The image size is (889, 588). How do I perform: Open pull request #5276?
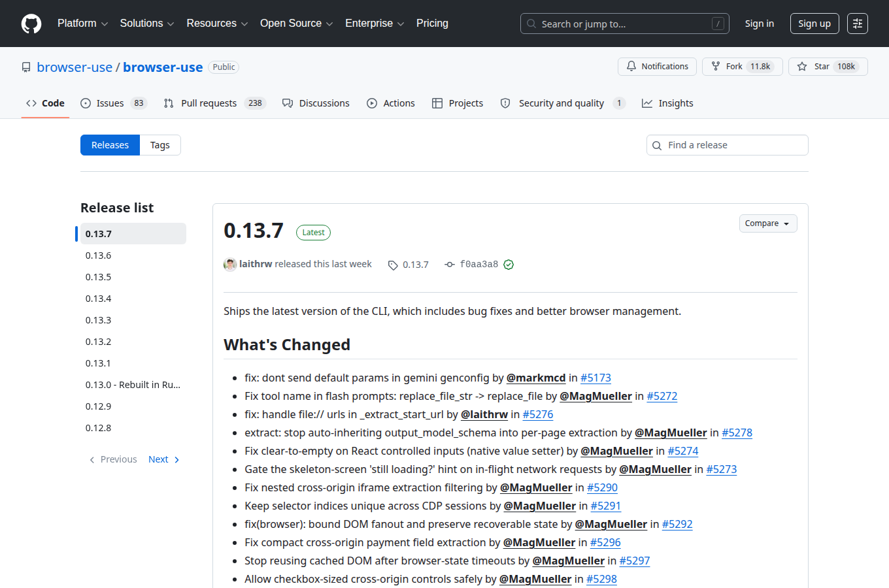[x=538, y=414]
